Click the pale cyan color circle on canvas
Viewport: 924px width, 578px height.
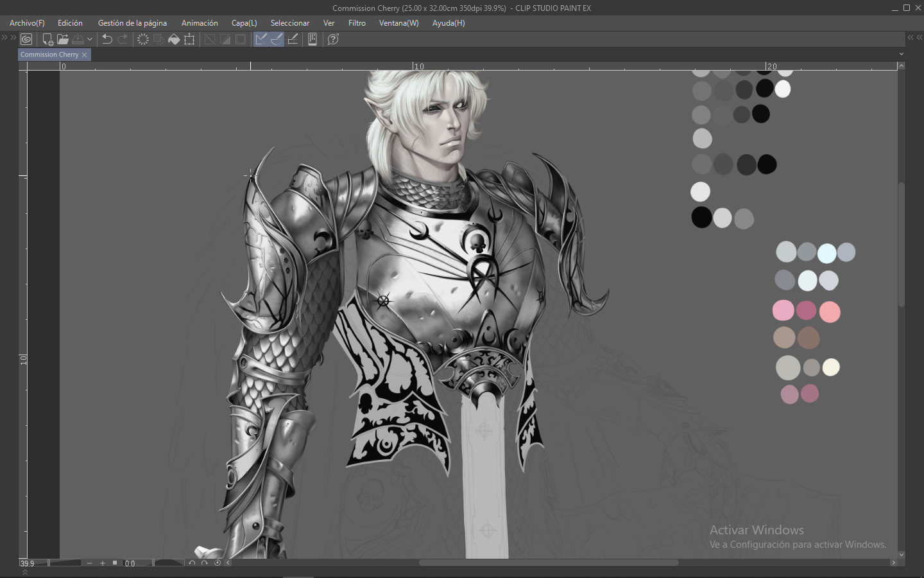[x=826, y=253]
